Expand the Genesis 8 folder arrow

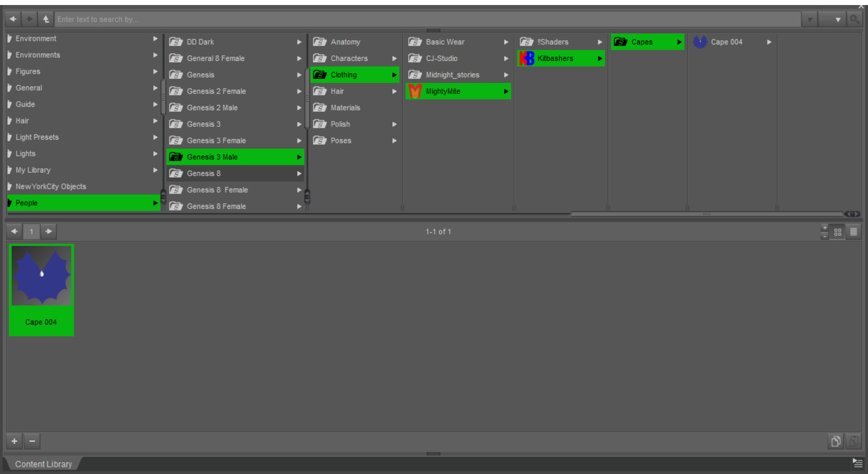pyautogui.click(x=299, y=174)
